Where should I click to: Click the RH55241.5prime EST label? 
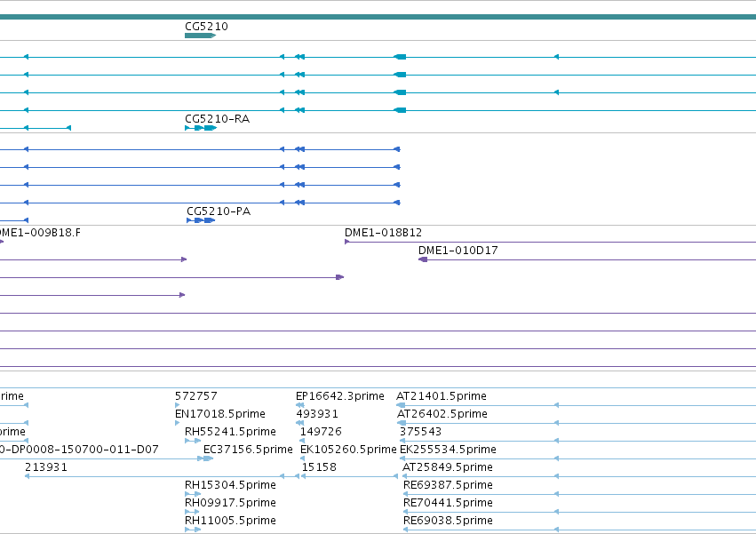pyautogui.click(x=230, y=432)
